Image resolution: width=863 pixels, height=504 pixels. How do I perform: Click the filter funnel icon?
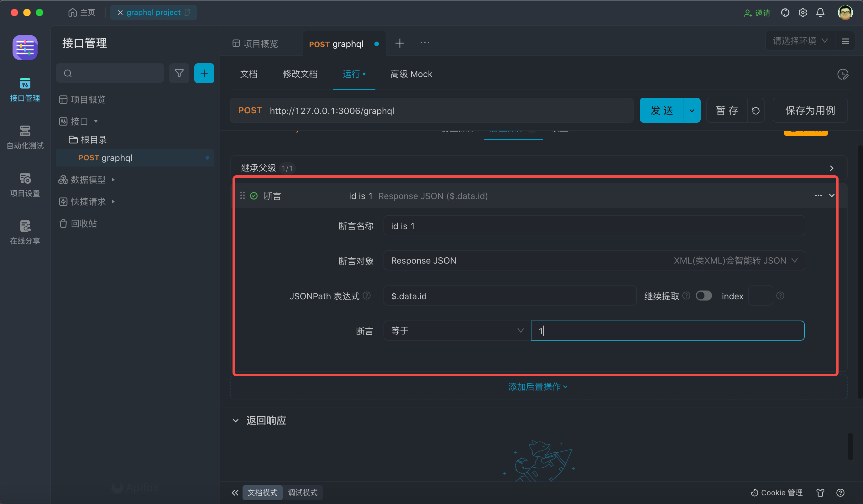(x=179, y=73)
